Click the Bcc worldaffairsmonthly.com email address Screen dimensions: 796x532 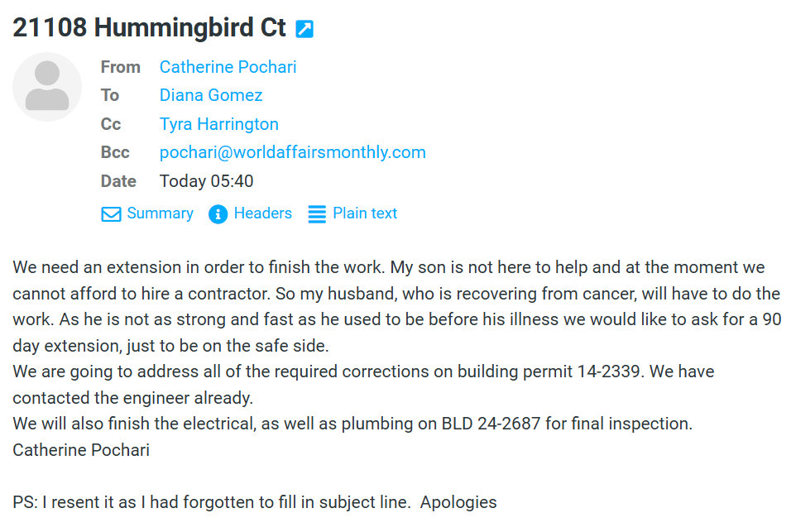(292, 152)
